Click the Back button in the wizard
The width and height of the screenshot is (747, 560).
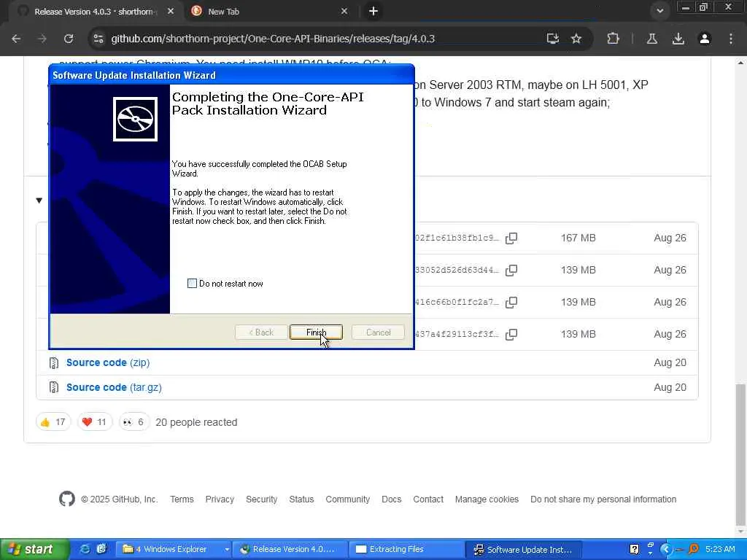pos(261,332)
